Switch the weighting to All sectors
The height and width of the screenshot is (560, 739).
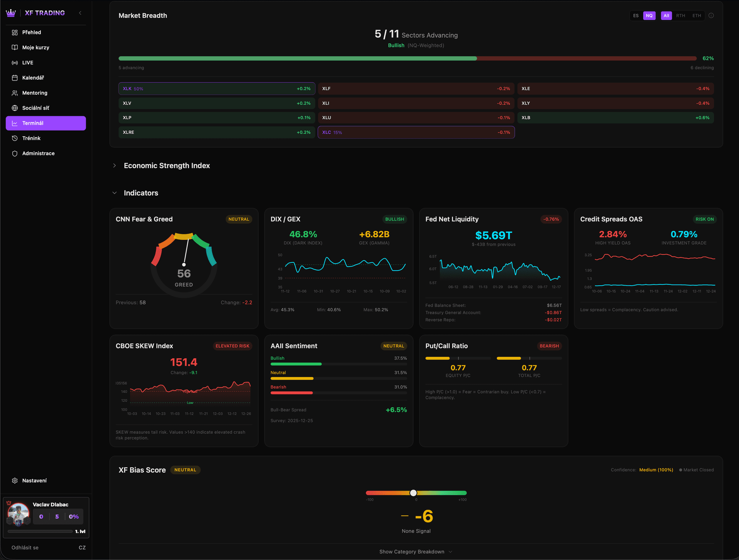(666, 15)
